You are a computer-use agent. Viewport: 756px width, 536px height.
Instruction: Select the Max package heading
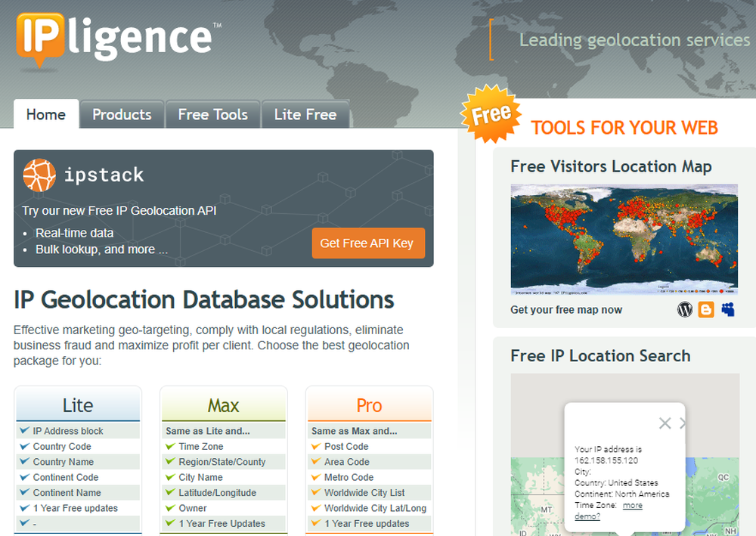pos(224,405)
